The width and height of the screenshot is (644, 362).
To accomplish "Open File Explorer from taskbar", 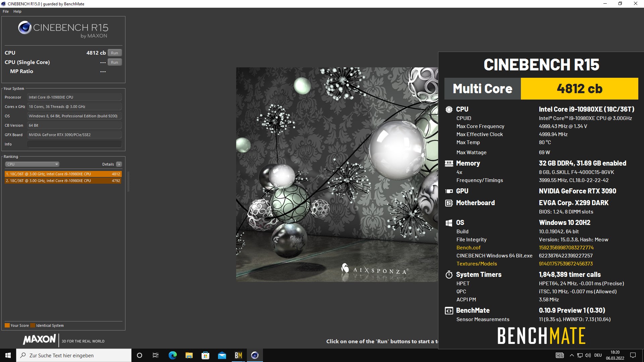I will click(x=189, y=355).
